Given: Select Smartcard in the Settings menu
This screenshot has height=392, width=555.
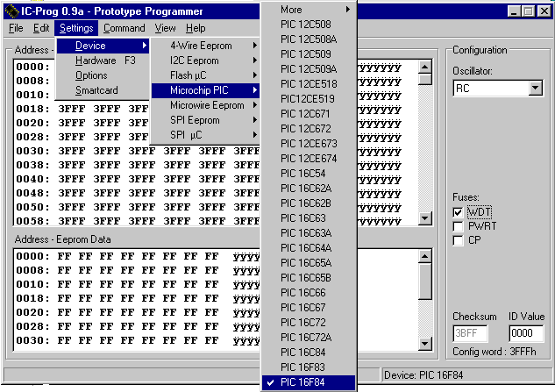Looking at the screenshot, I should pyautogui.click(x=103, y=90).
